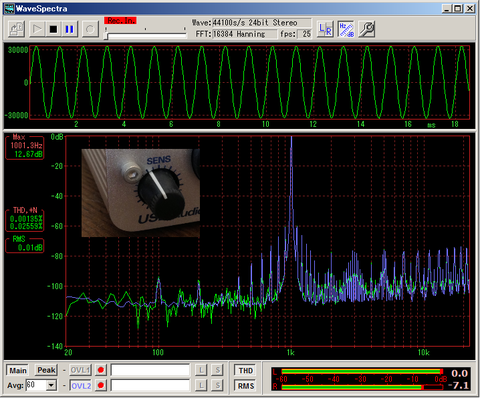Click the THD+N readout 0.00135%

[26, 219]
